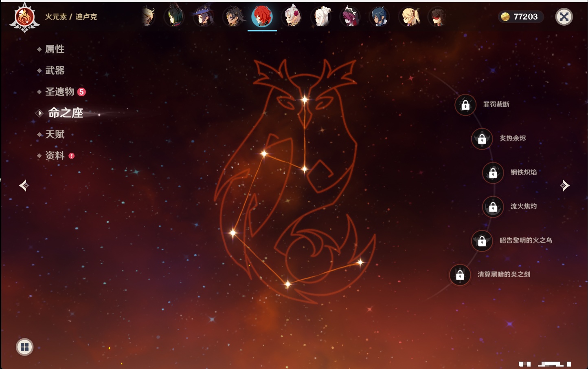Switch to the silver-haired character with red rose
588x369 pixels.
(x=292, y=17)
